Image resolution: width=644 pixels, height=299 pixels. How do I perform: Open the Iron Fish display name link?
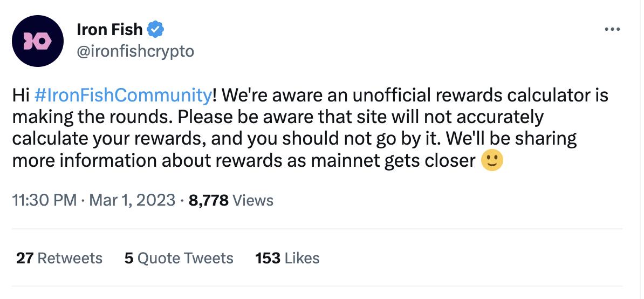[109, 30]
